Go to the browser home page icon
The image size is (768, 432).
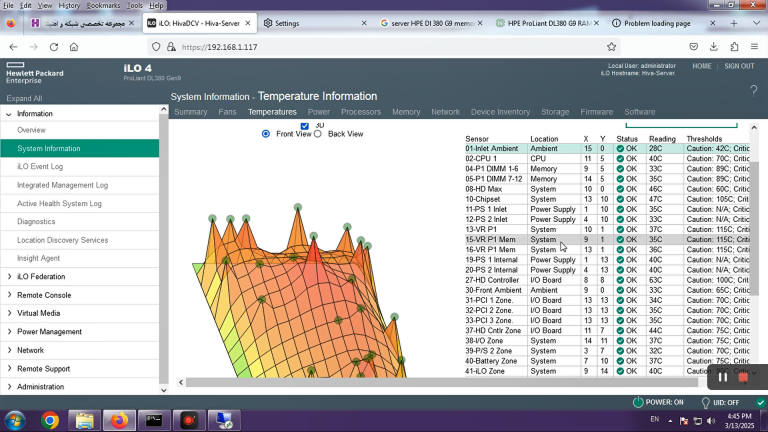coord(74,47)
